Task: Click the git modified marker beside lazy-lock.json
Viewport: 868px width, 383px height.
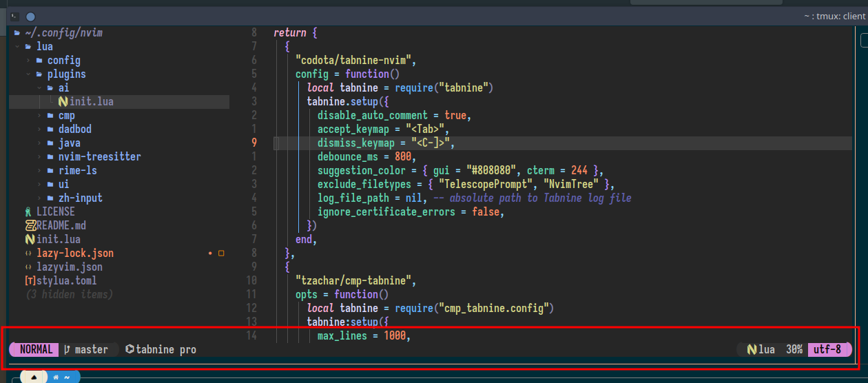Action: pyautogui.click(x=210, y=253)
